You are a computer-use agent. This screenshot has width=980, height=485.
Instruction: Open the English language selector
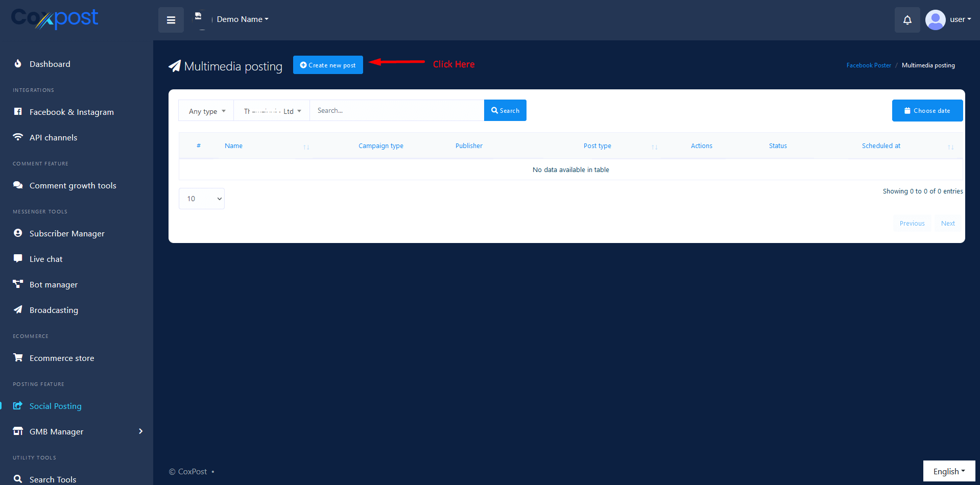[948, 471]
